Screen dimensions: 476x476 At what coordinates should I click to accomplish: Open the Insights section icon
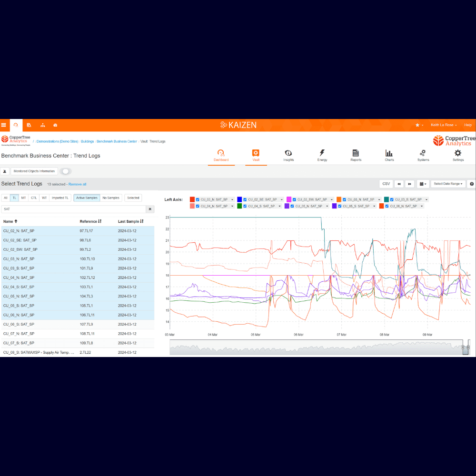coord(288,153)
